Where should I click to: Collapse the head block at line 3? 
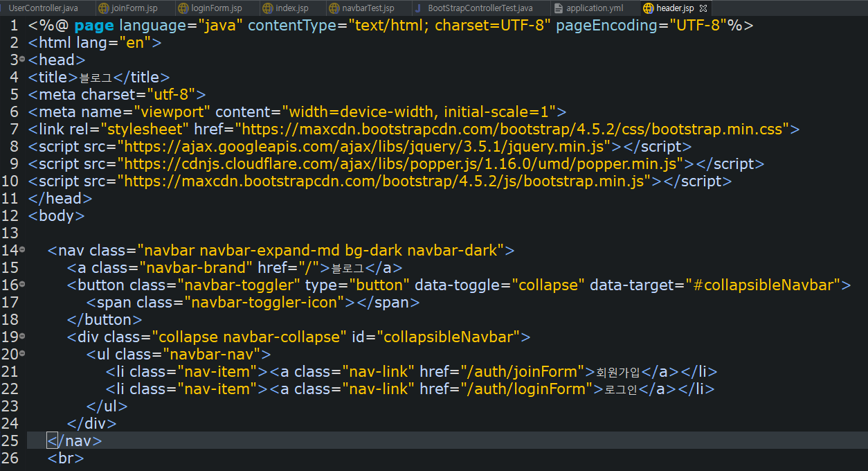click(x=22, y=59)
